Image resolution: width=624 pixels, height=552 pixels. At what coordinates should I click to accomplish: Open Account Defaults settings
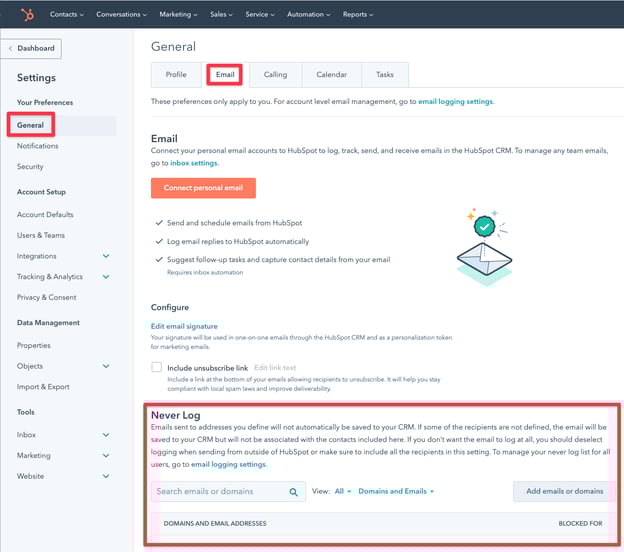coord(45,215)
